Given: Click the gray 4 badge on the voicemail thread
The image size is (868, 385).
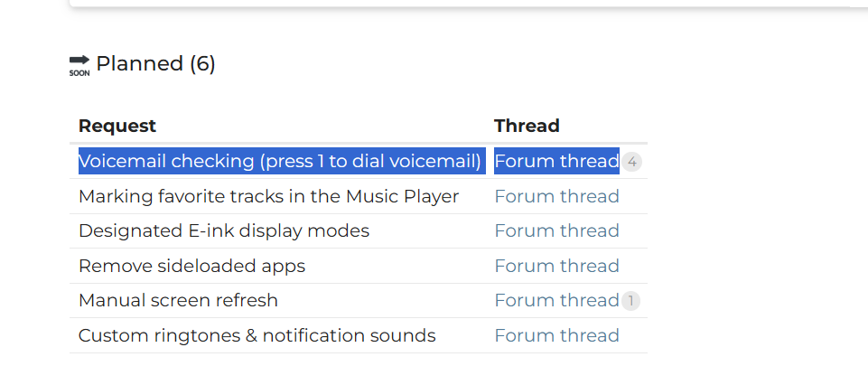Looking at the screenshot, I should [x=631, y=163].
